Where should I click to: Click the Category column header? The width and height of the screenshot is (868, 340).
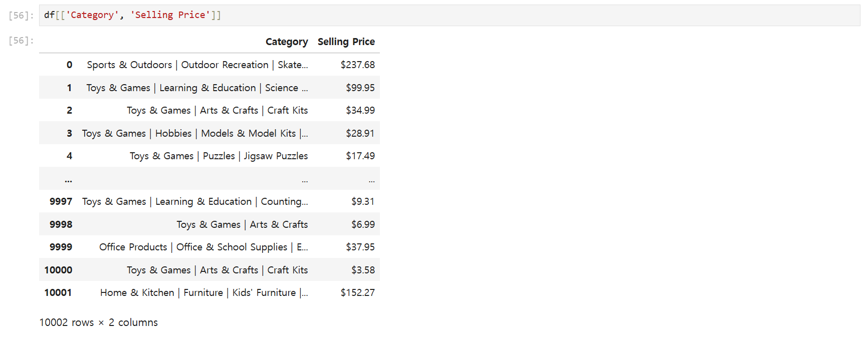(x=286, y=42)
